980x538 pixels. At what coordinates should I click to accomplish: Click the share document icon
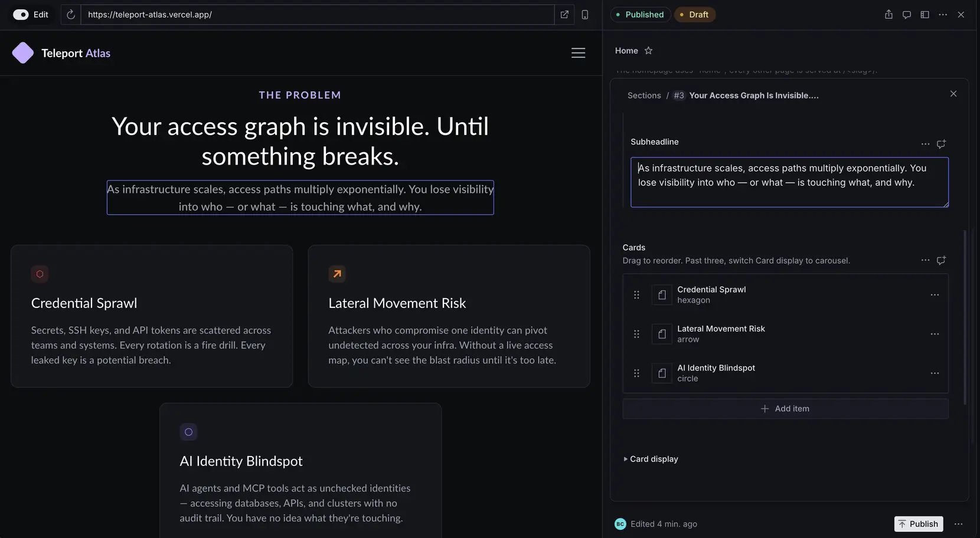888,15
